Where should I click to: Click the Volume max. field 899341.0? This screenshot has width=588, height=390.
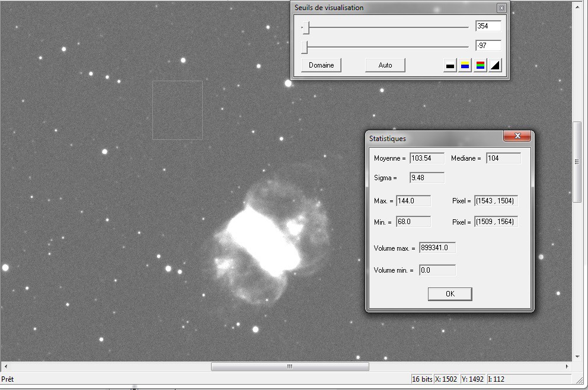437,248
